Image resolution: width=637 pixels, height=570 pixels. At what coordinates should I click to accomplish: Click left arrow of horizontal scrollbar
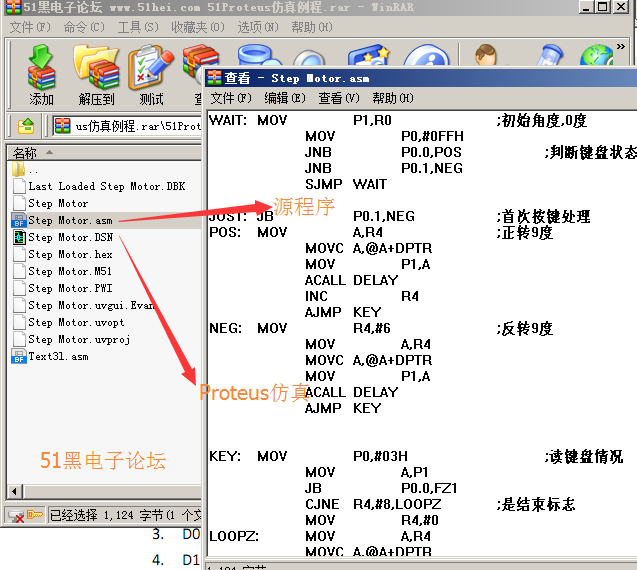click(15, 492)
